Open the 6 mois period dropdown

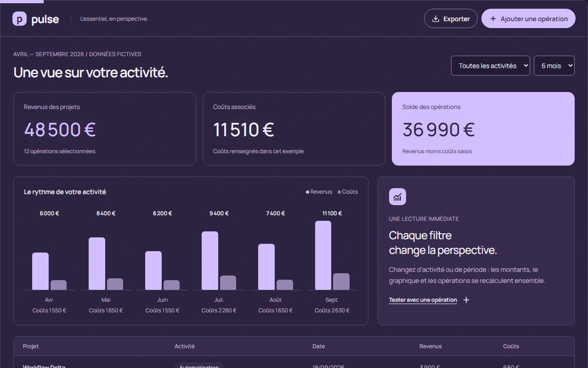pos(554,66)
